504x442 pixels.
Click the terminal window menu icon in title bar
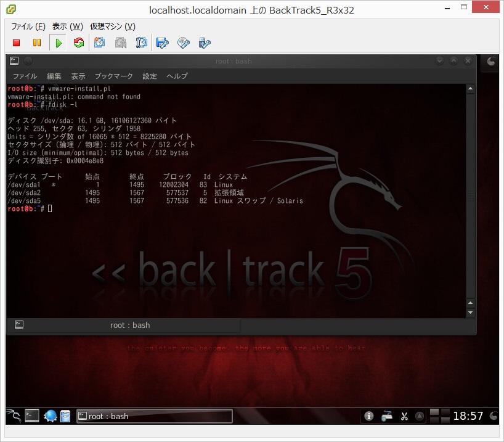(x=14, y=61)
